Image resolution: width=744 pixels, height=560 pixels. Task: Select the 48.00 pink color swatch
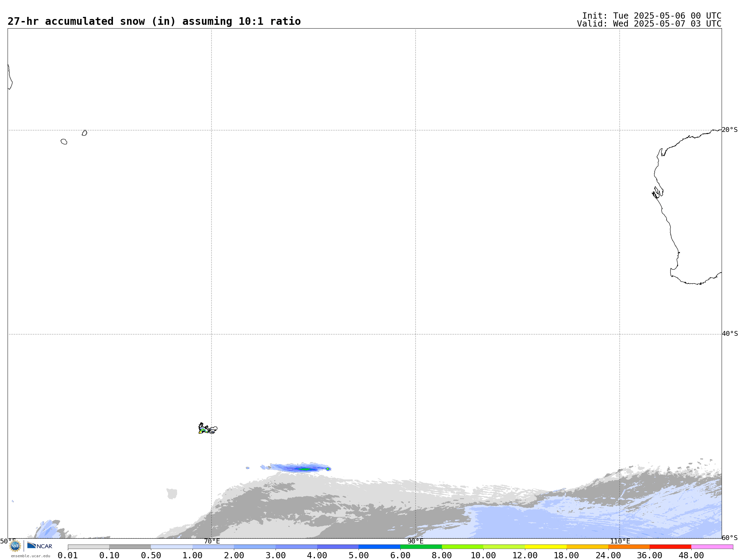[712, 547]
